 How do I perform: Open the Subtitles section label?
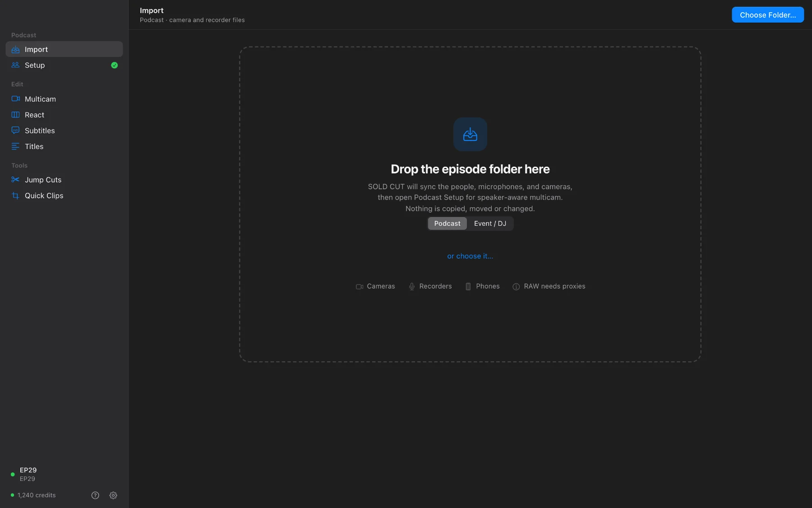click(40, 130)
